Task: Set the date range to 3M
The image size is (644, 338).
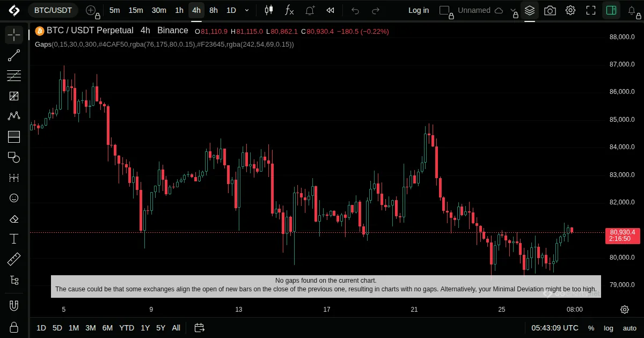Action: [x=91, y=328]
